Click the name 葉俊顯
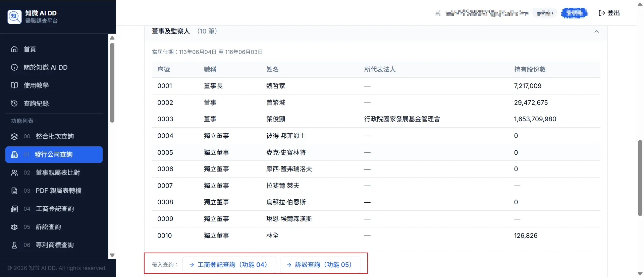The image size is (644, 277). (276, 119)
